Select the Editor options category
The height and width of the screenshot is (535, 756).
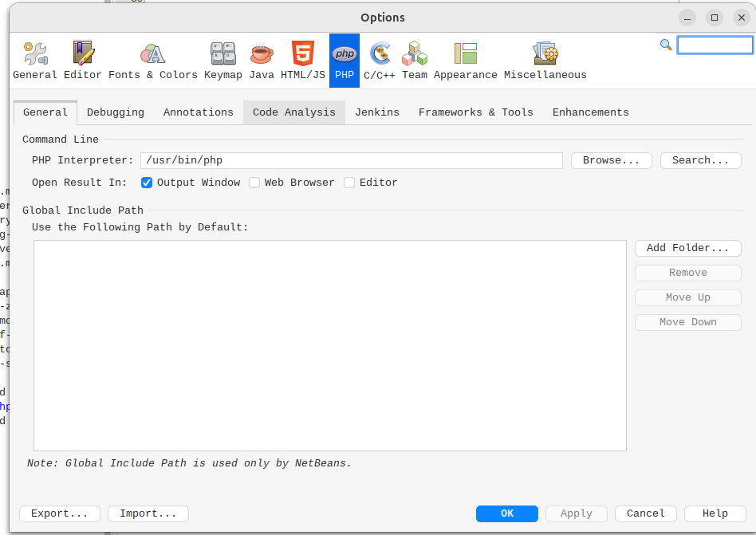tap(83, 61)
